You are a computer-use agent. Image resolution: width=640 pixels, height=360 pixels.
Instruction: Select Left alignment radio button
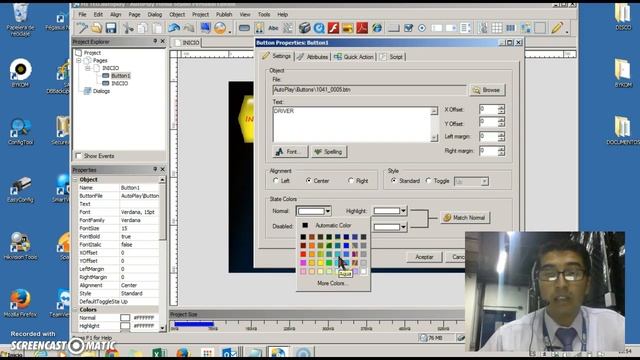coord(276,180)
